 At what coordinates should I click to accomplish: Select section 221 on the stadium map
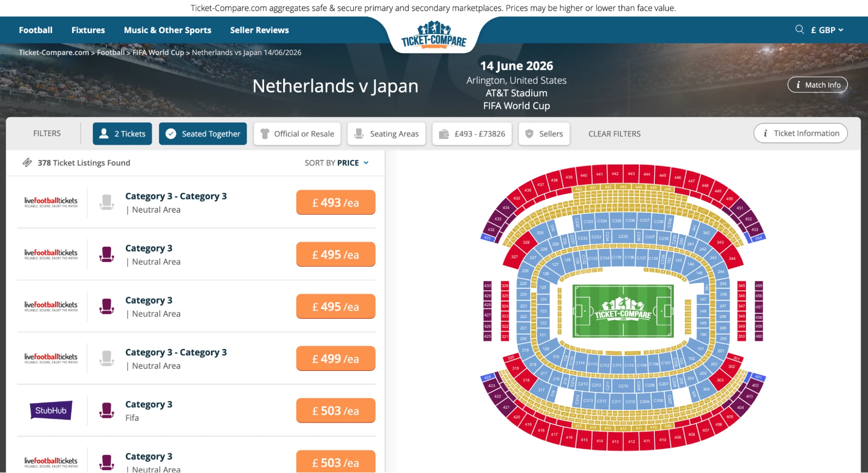[x=523, y=328]
